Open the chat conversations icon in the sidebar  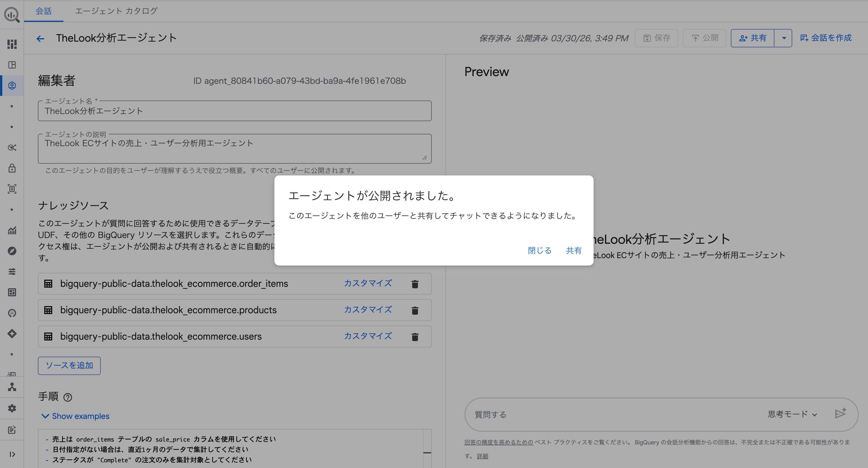(12, 313)
